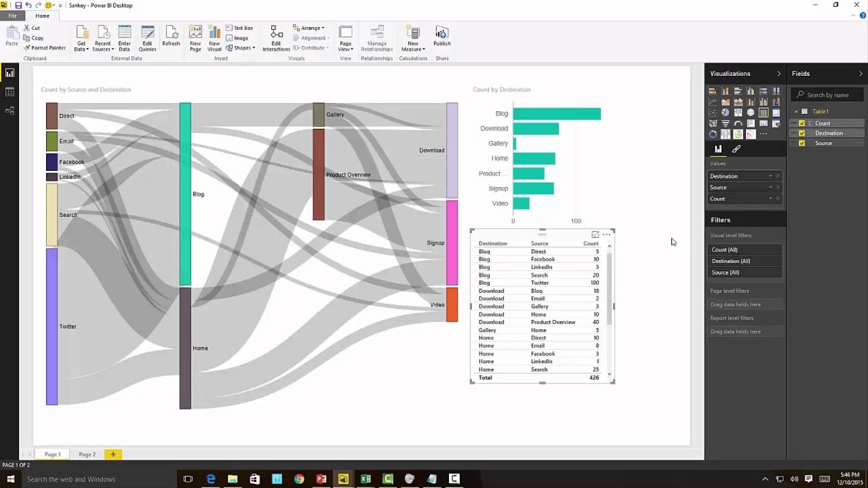
Task: Open the table visual's more options ellipsis
Action: [x=606, y=235]
